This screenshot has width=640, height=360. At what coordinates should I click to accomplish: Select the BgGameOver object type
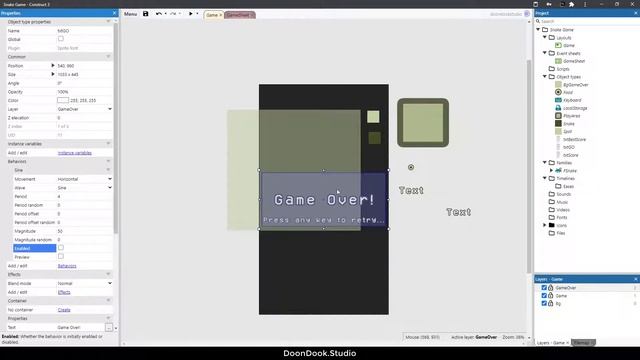pyautogui.click(x=576, y=85)
